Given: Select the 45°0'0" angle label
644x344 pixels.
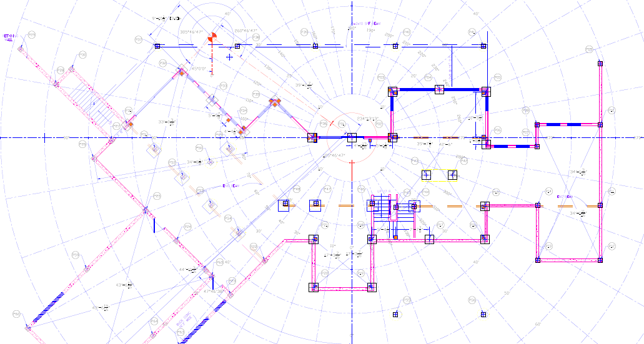Looking at the screenshot, I should click(x=199, y=69).
